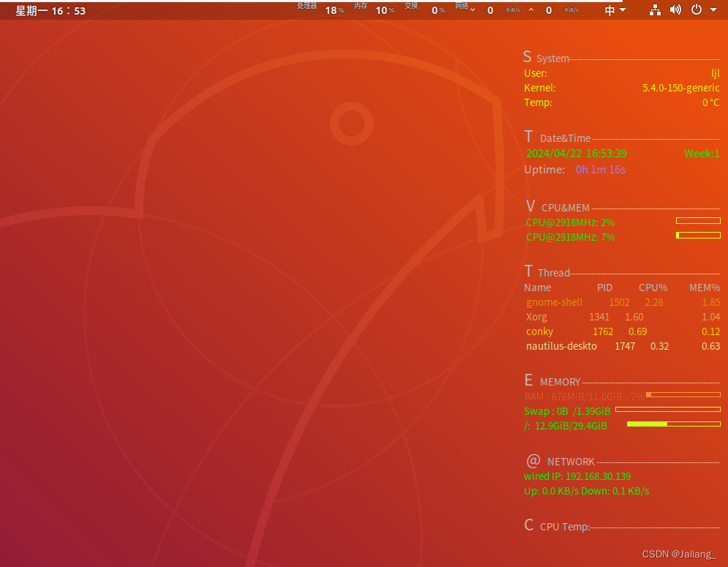Click the Swap : 0B /1.39GiB text

pos(567,411)
